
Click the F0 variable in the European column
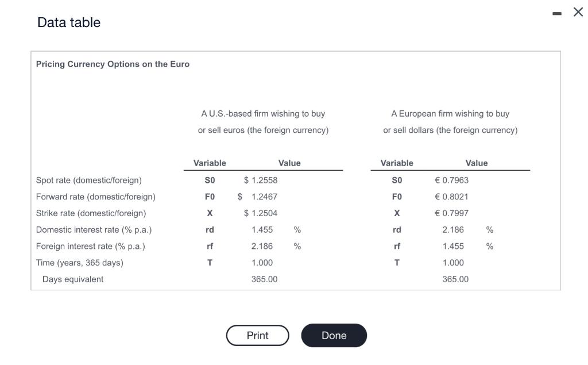397,197
